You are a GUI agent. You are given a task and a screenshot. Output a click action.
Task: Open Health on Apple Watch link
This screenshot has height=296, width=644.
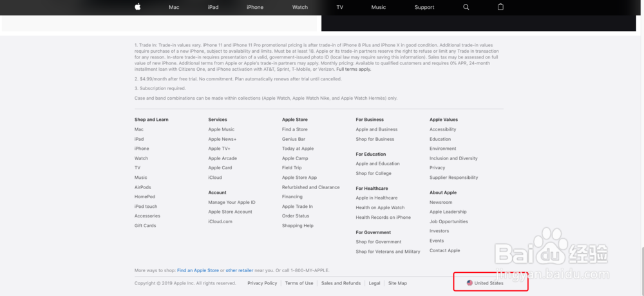tap(381, 208)
